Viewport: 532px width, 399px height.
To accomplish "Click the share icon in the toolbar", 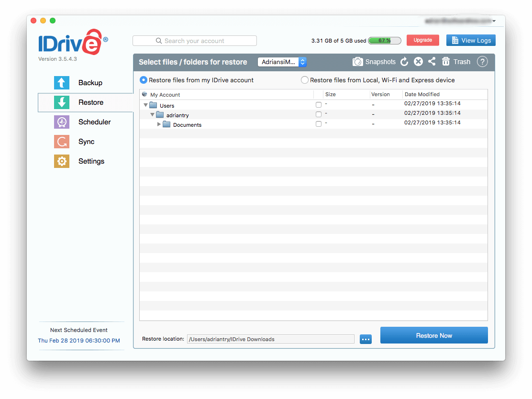I will tap(432, 61).
